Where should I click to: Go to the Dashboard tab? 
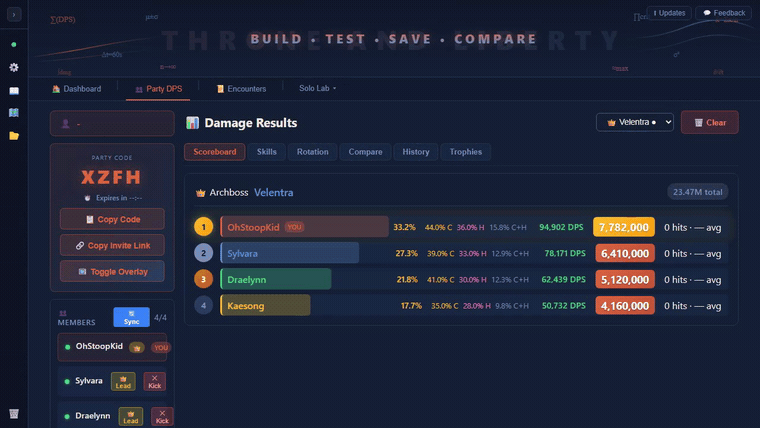click(77, 89)
